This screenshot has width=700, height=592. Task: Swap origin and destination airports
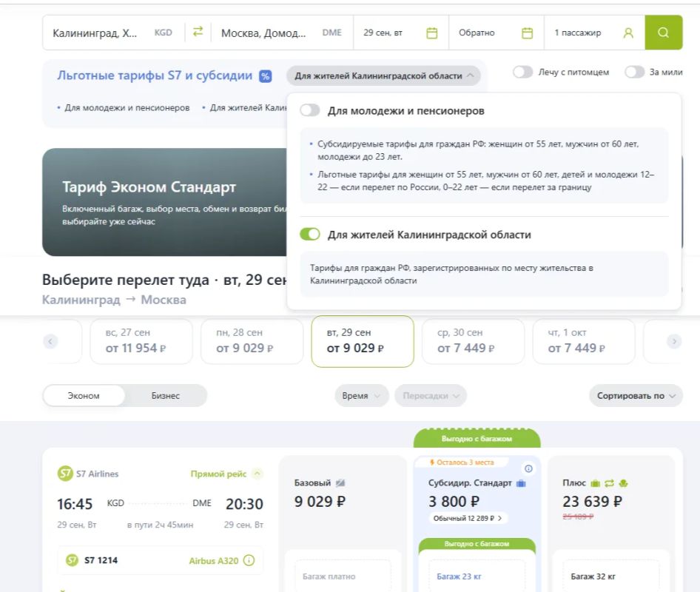[x=198, y=32]
